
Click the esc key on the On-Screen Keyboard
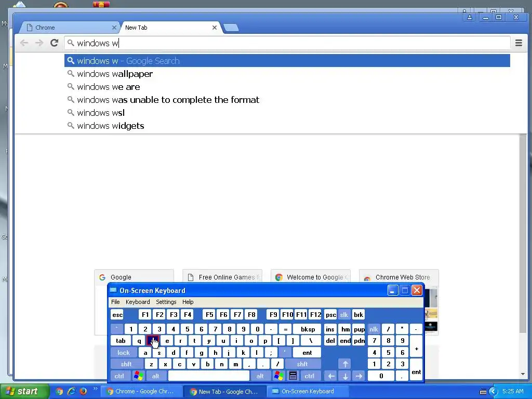(x=117, y=314)
